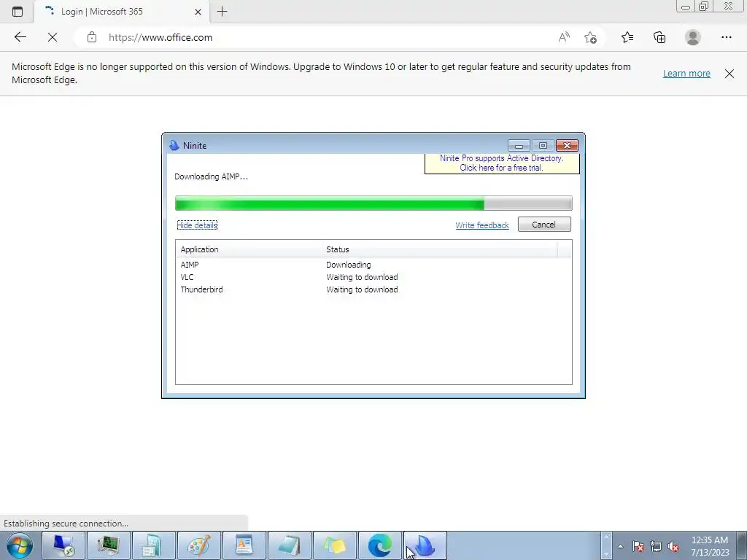Open the Edge Collections icon
This screenshot has height=560, width=747.
(659, 37)
